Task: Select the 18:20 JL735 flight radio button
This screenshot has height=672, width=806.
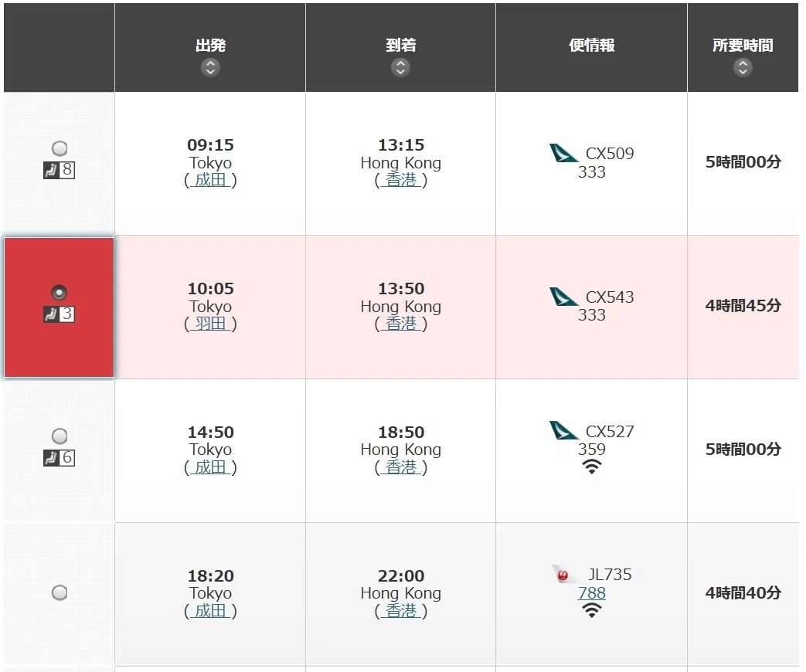Action: tap(60, 592)
